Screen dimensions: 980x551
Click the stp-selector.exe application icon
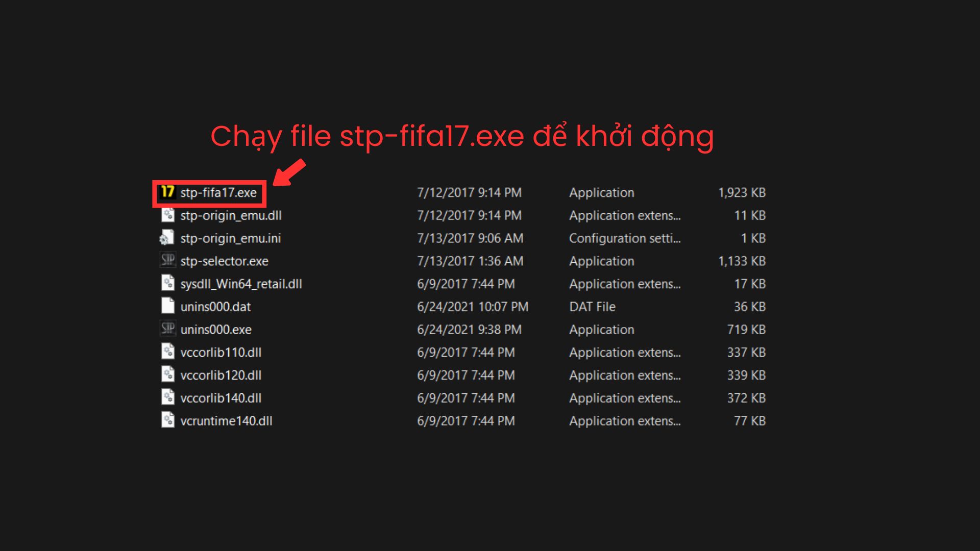167,261
